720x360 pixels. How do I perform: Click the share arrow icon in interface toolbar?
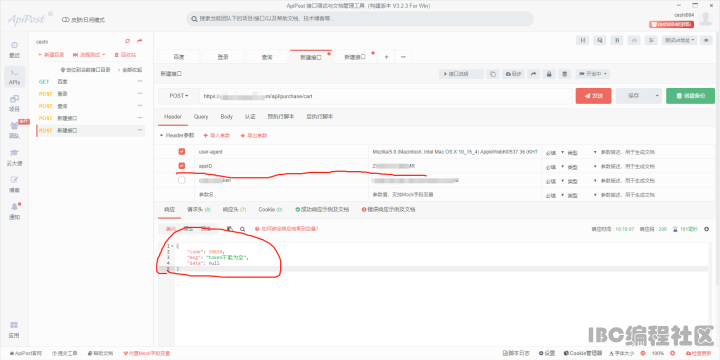534,74
